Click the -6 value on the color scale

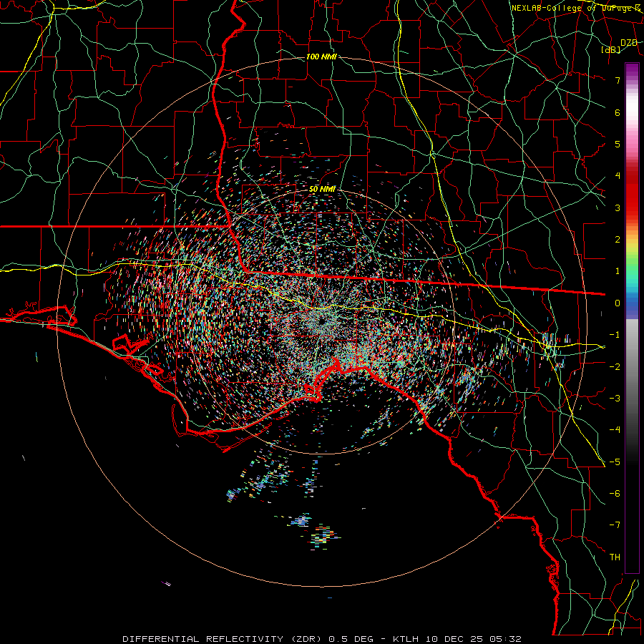click(x=615, y=494)
